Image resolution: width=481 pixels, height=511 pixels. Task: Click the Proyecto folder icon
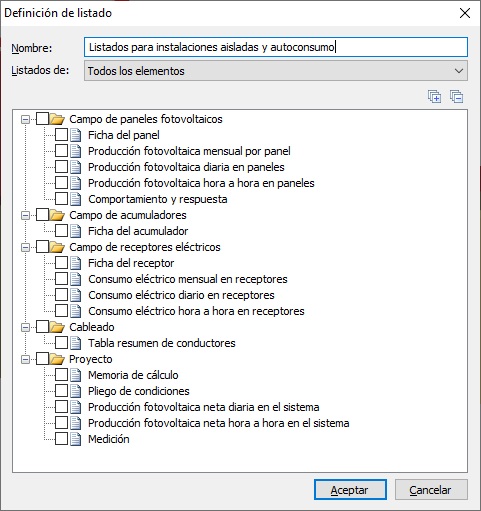tap(57, 359)
